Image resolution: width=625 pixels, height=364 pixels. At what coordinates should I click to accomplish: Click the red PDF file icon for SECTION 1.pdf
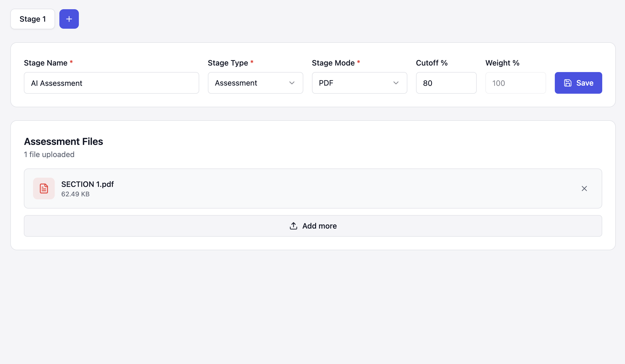(x=44, y=188)
